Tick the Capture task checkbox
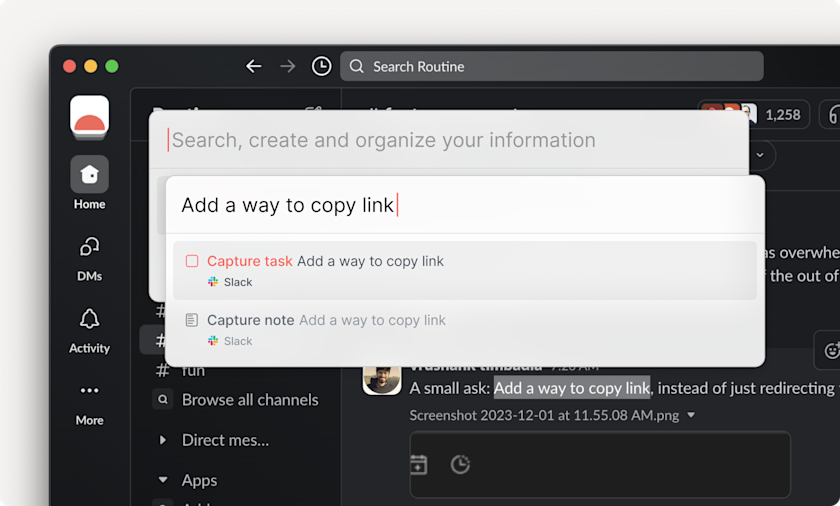This screenshot has height=506, width=840. click(192, 261)
